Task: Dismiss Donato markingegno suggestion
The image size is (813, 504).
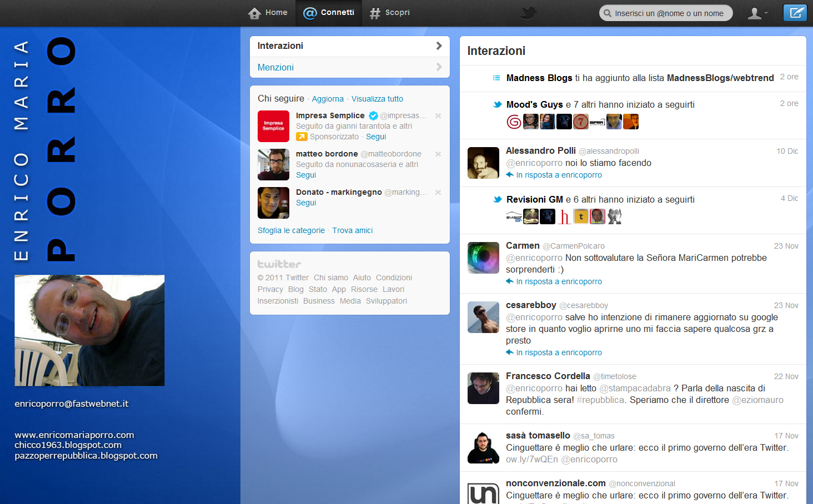Action: tap(438, 192)
